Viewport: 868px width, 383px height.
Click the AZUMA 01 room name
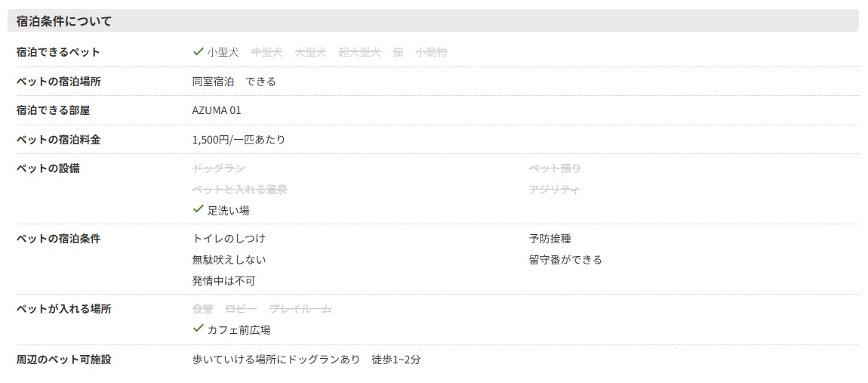[217, 110]
